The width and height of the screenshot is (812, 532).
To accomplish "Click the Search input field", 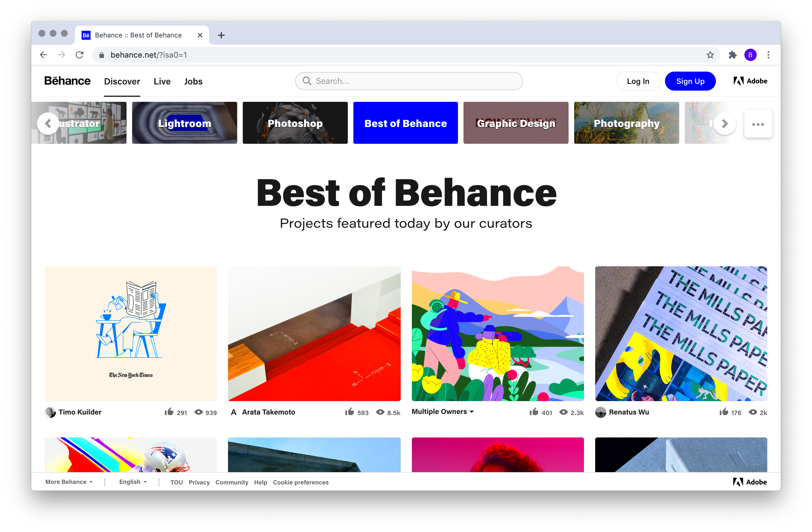I will click(x=409, y=81).
